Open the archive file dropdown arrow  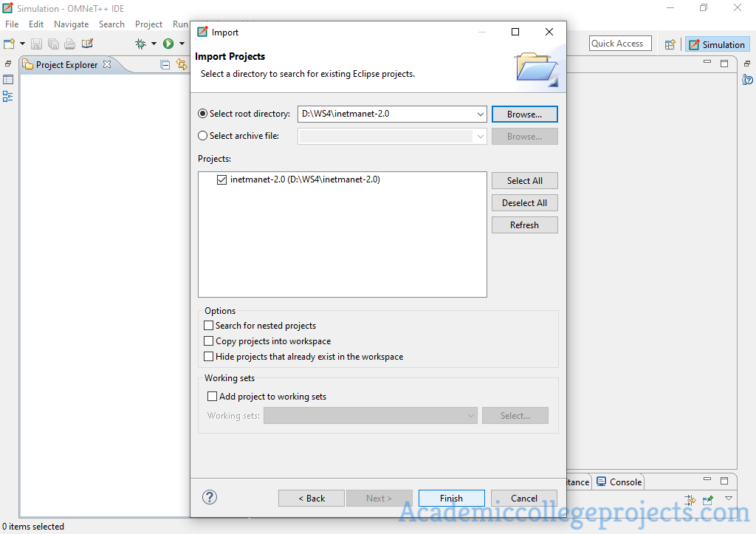(480, 137)
